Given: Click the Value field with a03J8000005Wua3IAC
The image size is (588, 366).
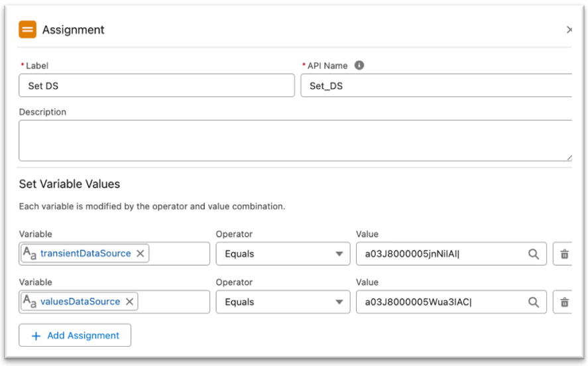Looking at the screenshot, I should (441, 302).
